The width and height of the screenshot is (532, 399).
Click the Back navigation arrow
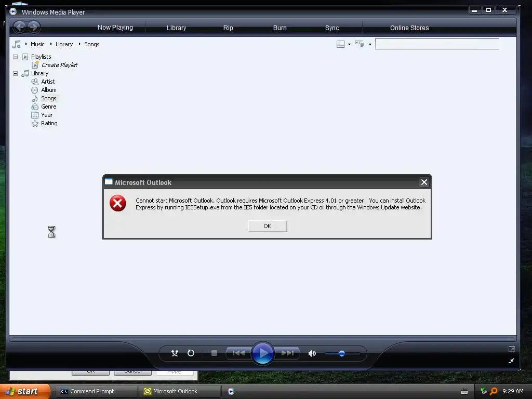coord(20,27)
